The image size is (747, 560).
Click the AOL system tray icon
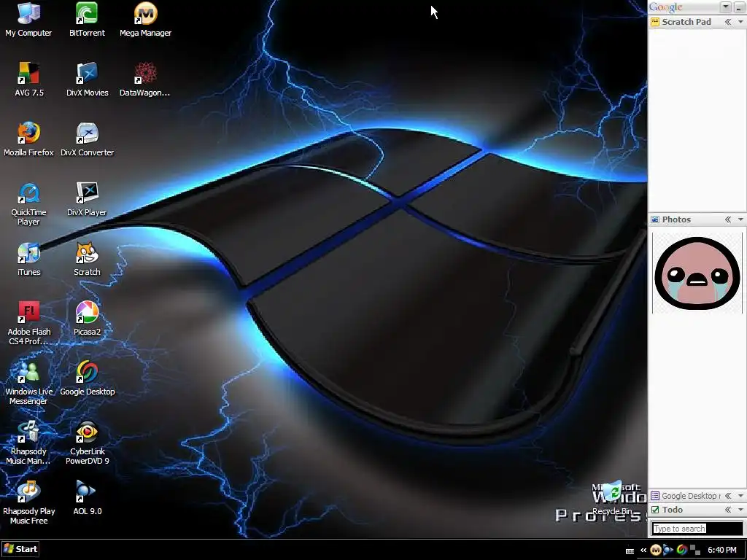pyautogui.click(x=668, y=550)
